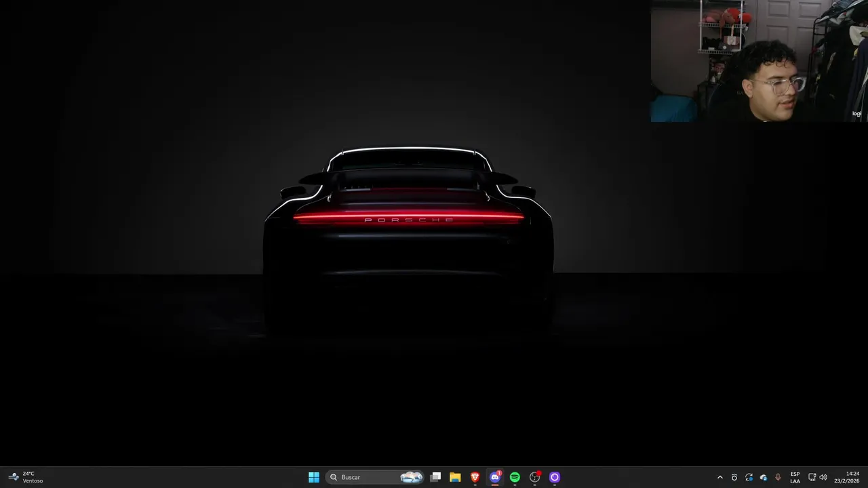The height and width of the screenshot is (488, 868).
Task: Click the search highlight image in Buscar box
Action: (412, 477)
